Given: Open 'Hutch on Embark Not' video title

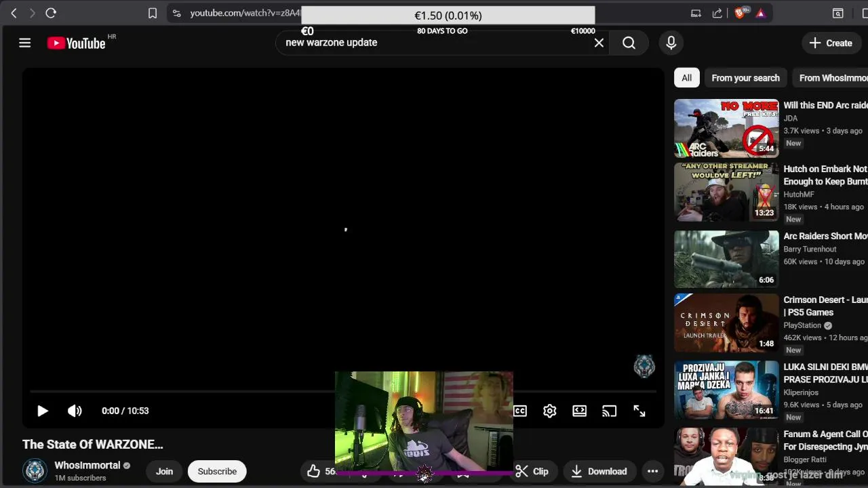Looking at the screenshot, I should click(x=825, y=175).
